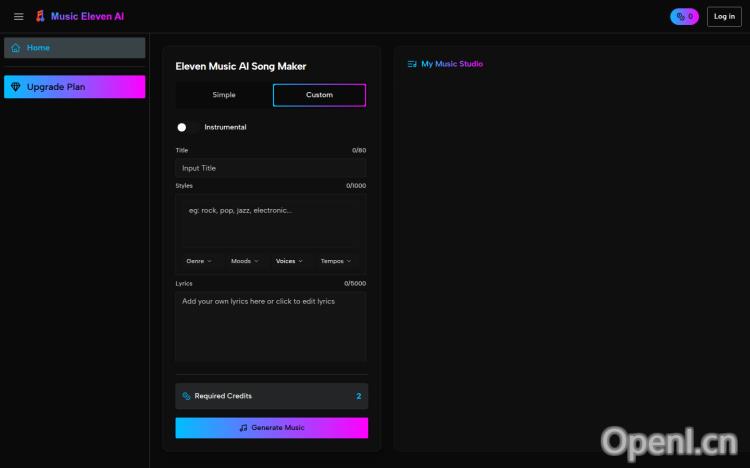Click the coins icon beside Required Credits
Image resolution: width=750 pixels, height=468 pixels.
tap(187, 396)
